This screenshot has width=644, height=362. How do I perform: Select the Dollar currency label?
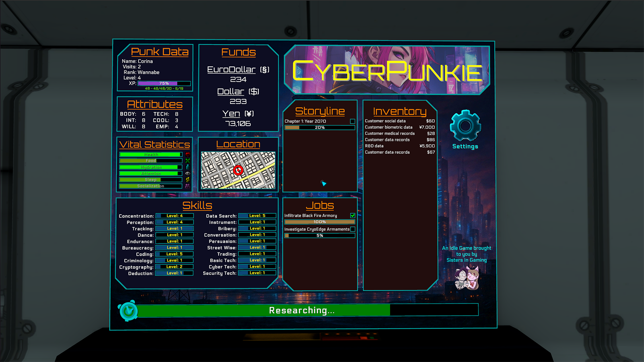click(238, 91)
